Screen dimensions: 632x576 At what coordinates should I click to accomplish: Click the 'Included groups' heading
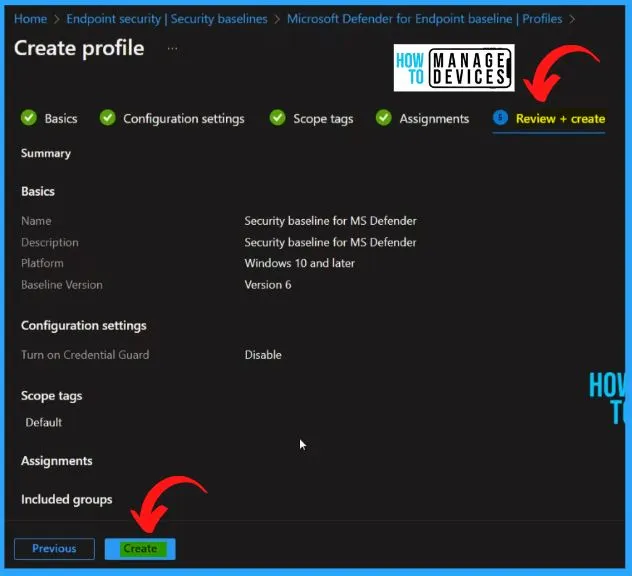point(67,499)
